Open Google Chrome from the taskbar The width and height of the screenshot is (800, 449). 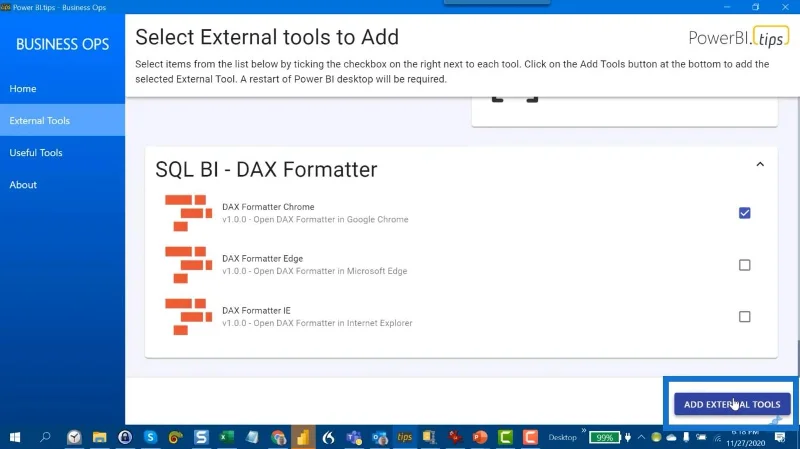pyautogui.click(x=278, y=437)
